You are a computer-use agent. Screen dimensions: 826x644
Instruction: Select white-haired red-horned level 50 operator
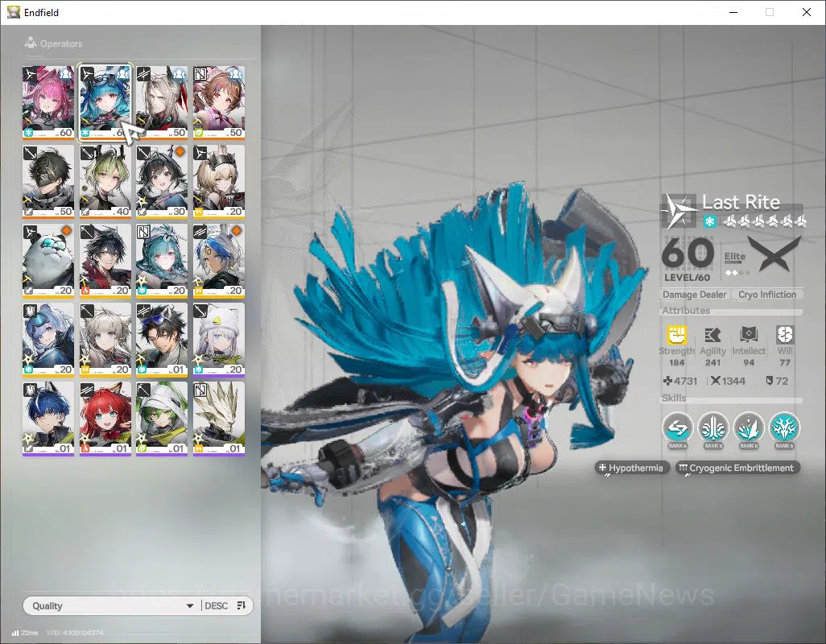[162, 102]
